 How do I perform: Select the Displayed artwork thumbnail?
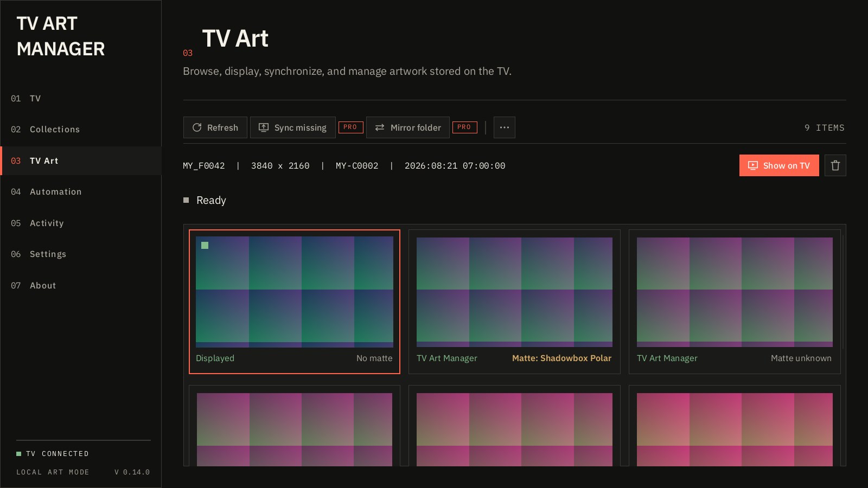295,292
